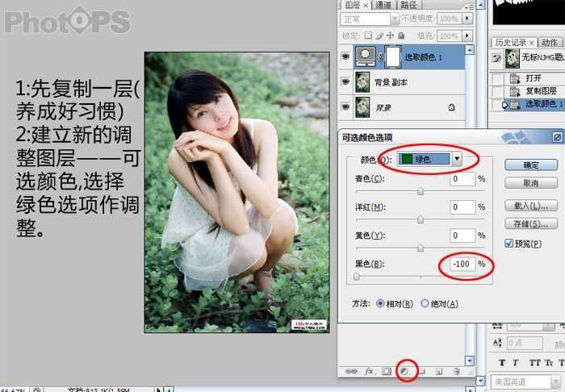Screen dimensions: 565x392
Task: Adjust the 黄色(Y) yellow slider handle
Action: pos(421,248)
